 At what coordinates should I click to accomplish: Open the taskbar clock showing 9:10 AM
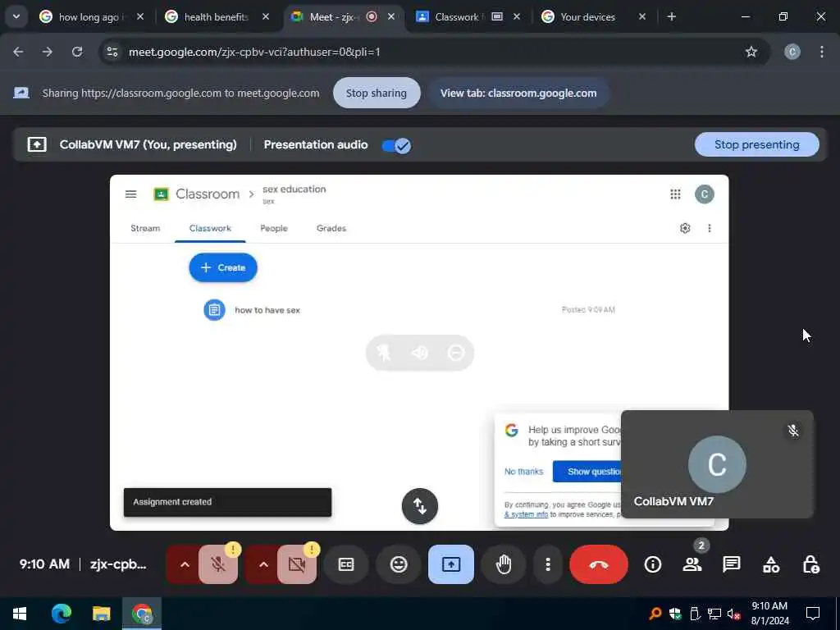coord(769,614)
